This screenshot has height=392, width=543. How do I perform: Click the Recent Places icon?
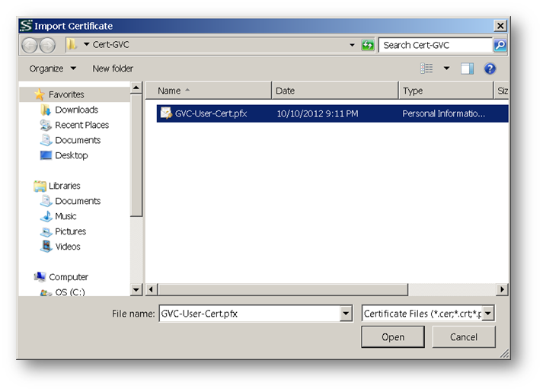[x=46, y=125]
